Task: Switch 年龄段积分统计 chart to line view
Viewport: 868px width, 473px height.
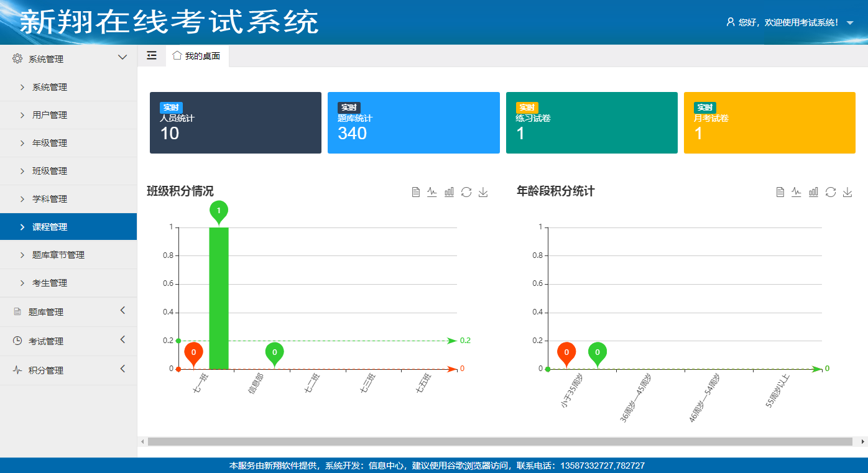Action: click(796, 192)
